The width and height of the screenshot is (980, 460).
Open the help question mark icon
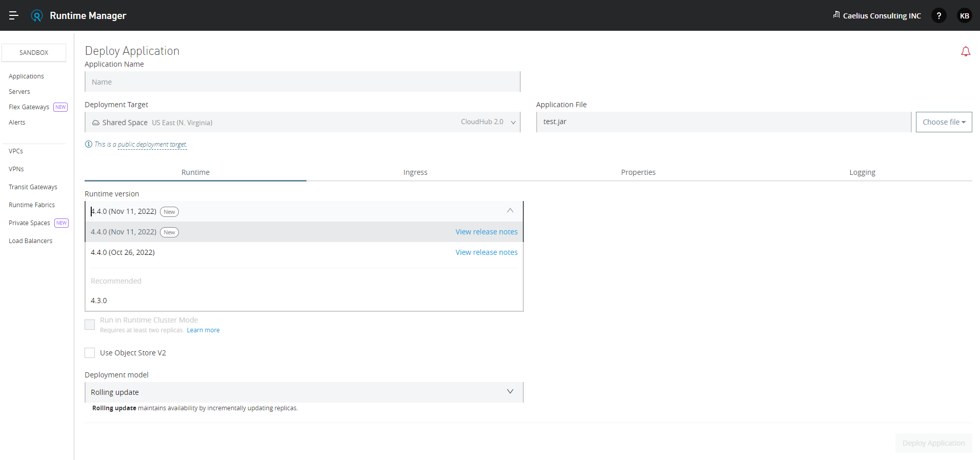[x=938, y=15]
